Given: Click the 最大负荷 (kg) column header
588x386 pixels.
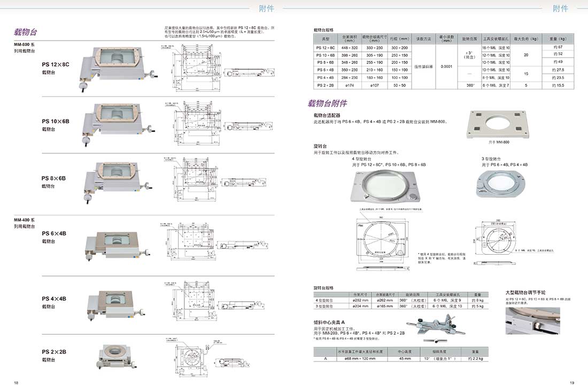Looking at the screenshot, I should (x=525, y=38).
